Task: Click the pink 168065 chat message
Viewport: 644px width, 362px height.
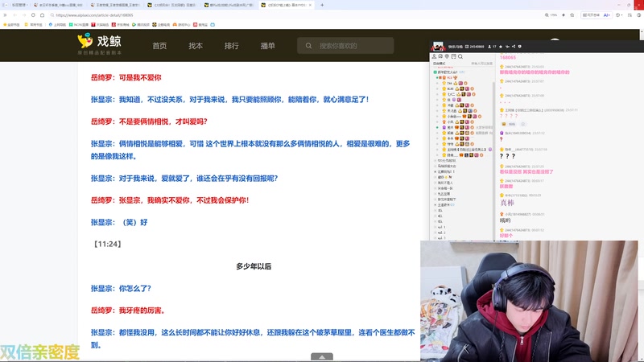Action: click(508, 57)
